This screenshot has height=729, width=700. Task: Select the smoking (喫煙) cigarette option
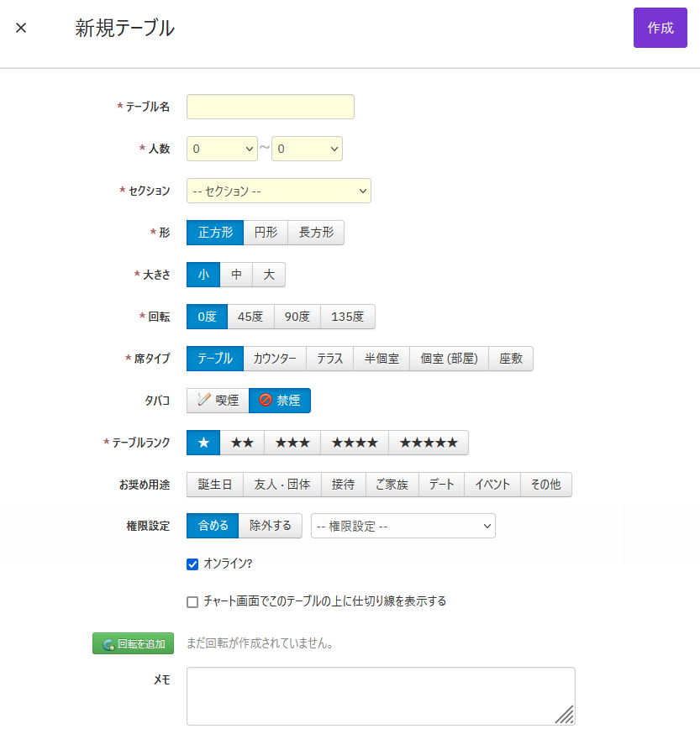click(x=218, y=401)
